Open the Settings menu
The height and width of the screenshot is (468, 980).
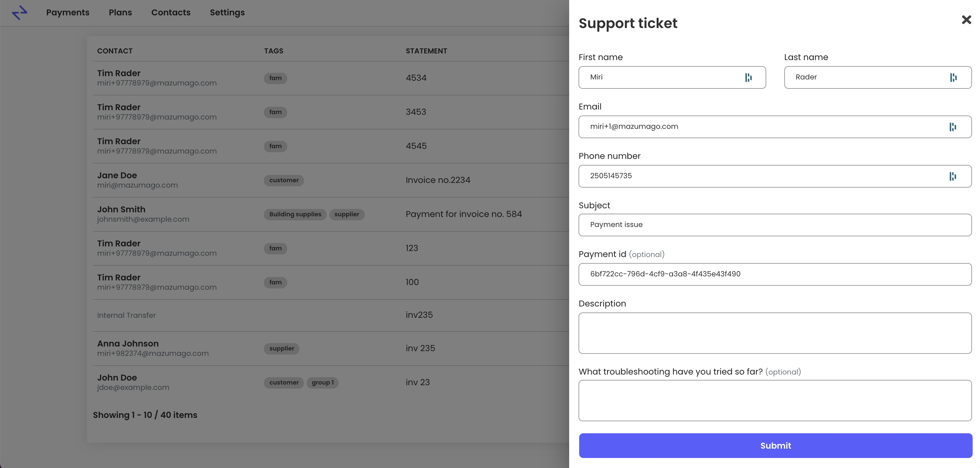click(x=227, y=13)
